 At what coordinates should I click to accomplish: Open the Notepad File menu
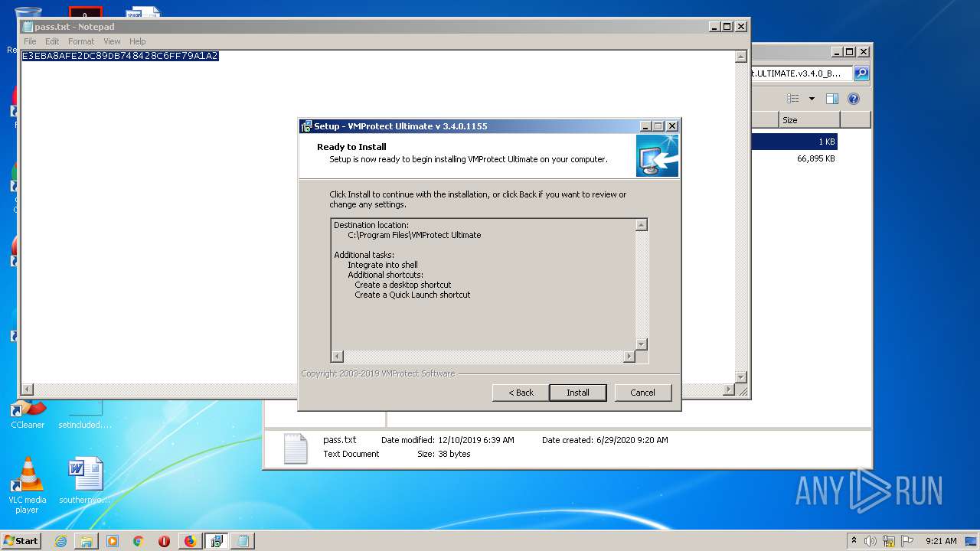click(x=30, y=41)
